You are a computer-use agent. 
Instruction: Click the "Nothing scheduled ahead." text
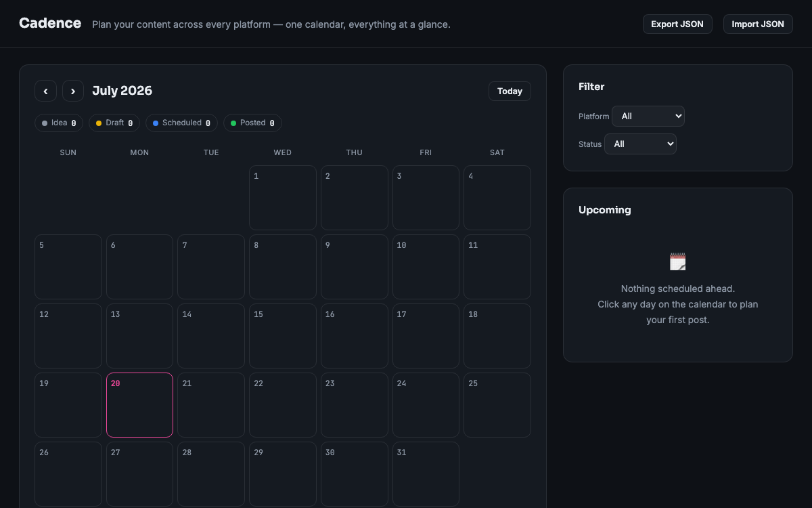pyautogui.click(x=678, y=289)
